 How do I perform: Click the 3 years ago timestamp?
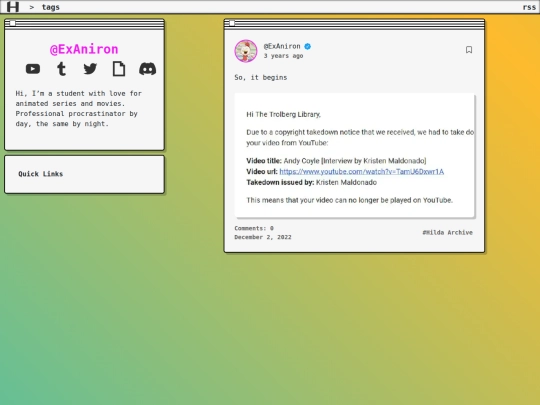283,56
